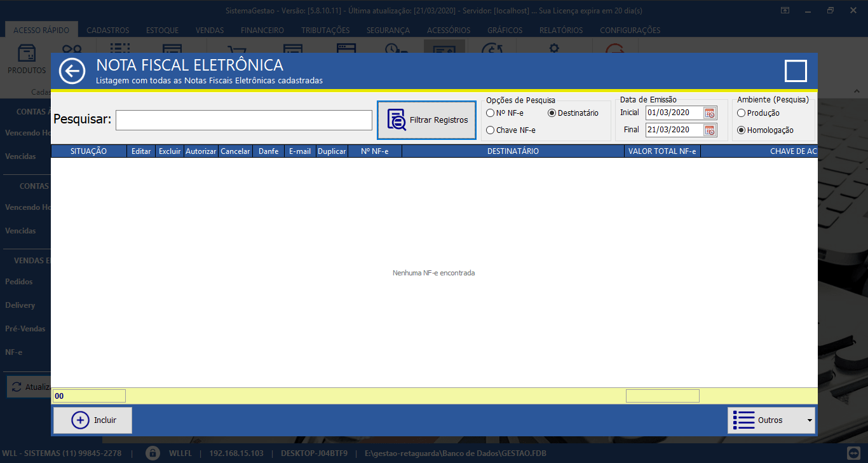Click the DESKTOP-J04BTF9 computer name
Screen dimensions: 868x463
pos(314,453)
